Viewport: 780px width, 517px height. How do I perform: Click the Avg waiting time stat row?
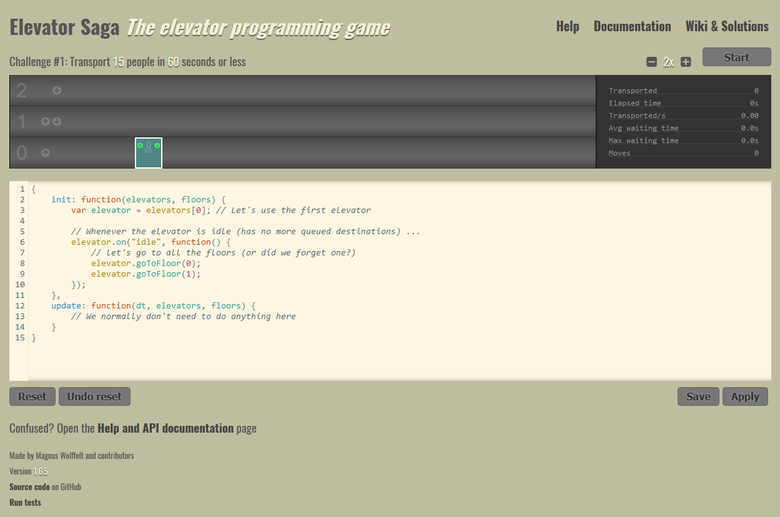click(683, 128)
